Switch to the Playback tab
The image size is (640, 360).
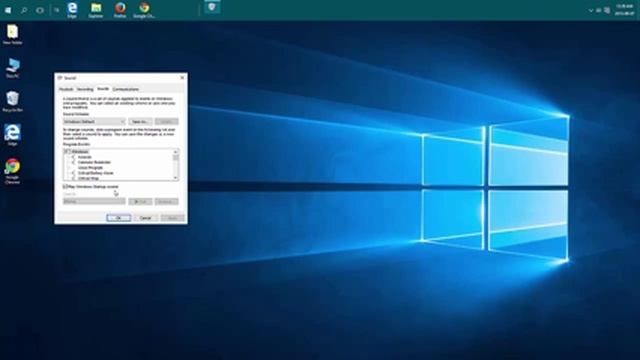click(66, 89)
